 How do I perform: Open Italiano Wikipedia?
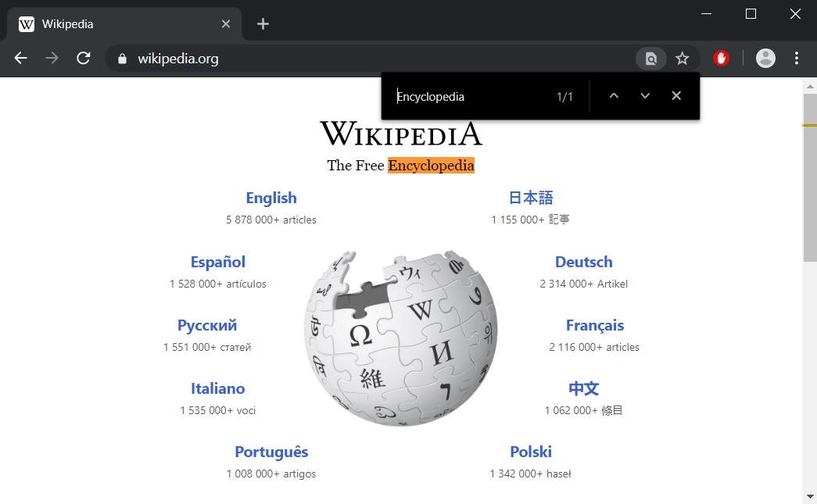(217, 388)
